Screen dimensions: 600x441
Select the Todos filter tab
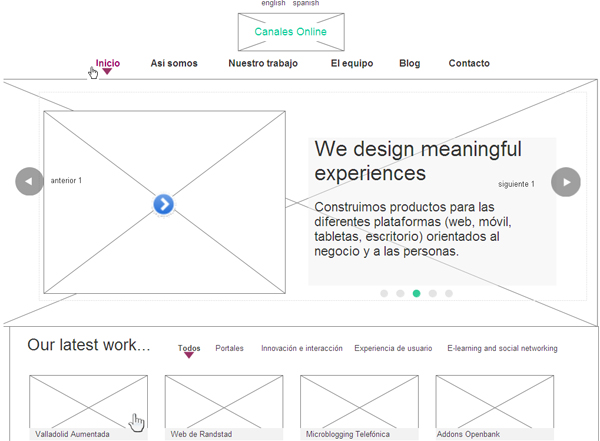point(189,349)
